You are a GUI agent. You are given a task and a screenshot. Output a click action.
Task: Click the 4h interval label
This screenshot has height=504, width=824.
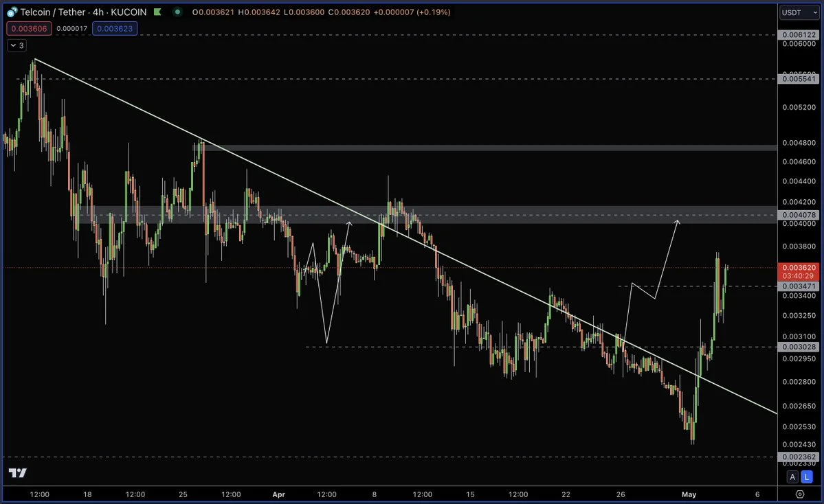(x=98, y=12)
